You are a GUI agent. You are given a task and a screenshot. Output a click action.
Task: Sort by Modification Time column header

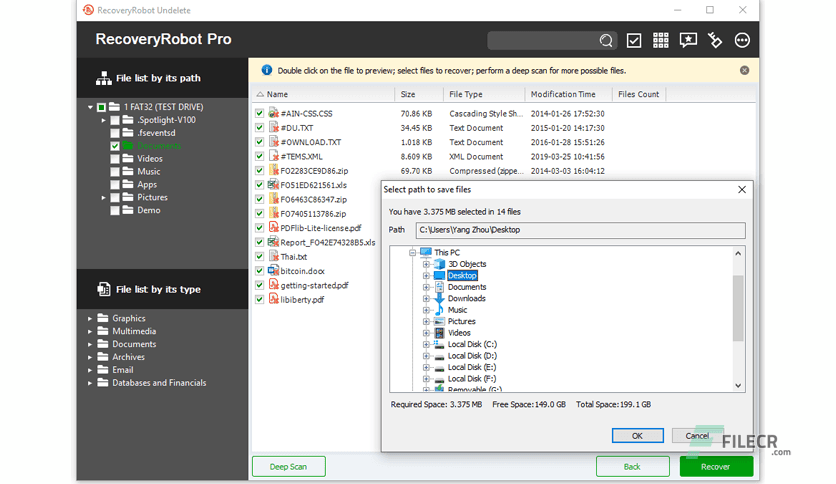(x=568, y=94)
